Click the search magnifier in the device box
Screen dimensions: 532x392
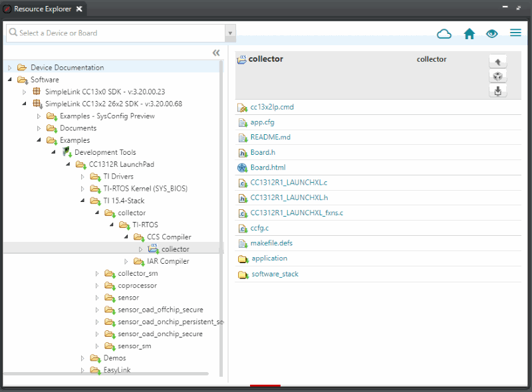coord(14,32)
